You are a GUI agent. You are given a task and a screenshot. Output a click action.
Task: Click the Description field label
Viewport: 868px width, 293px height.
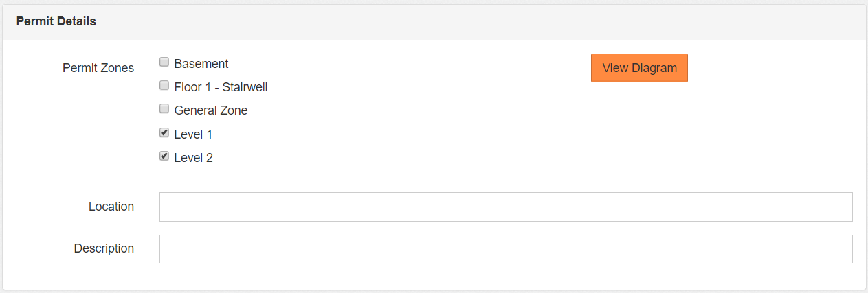coord(104,248)
